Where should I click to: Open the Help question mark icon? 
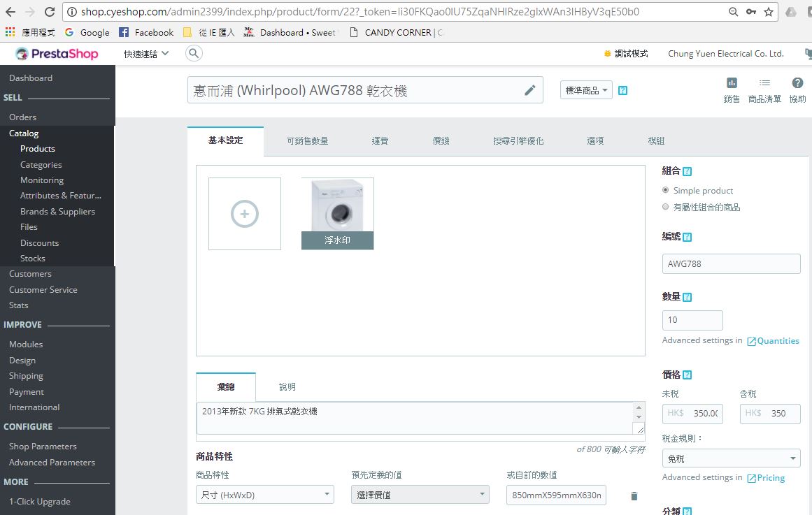tap(797, 89)
